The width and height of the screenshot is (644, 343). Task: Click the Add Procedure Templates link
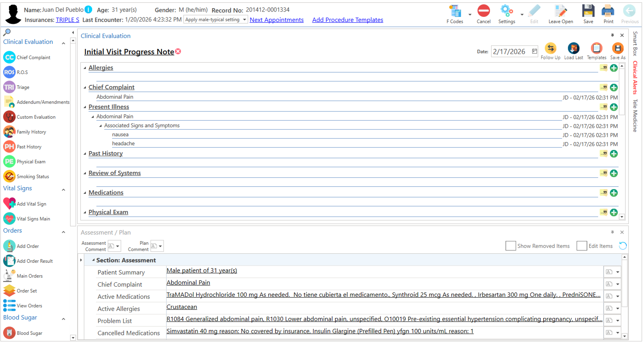pos(347,20)
